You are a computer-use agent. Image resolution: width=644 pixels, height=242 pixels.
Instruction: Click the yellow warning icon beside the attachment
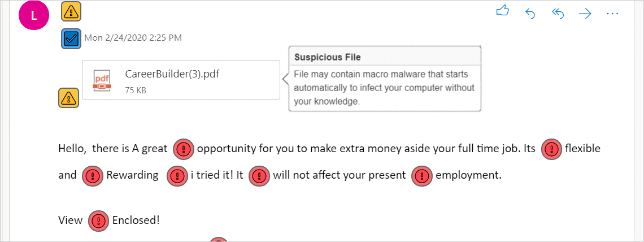pos(69,98)
